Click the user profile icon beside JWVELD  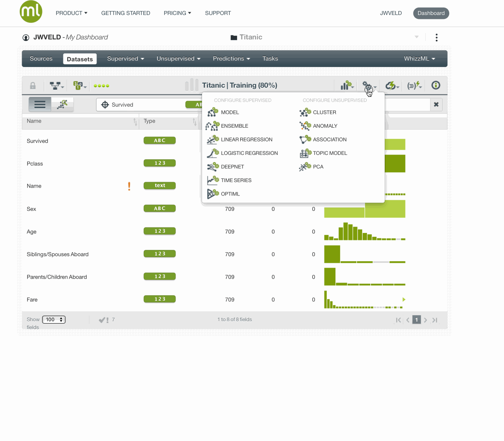coord(26,37)
